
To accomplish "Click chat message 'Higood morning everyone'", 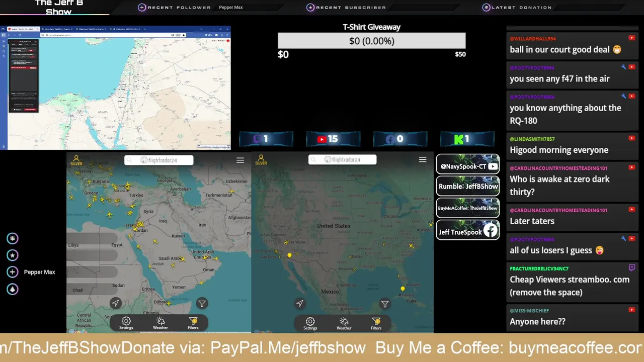I will pos(559,150).
